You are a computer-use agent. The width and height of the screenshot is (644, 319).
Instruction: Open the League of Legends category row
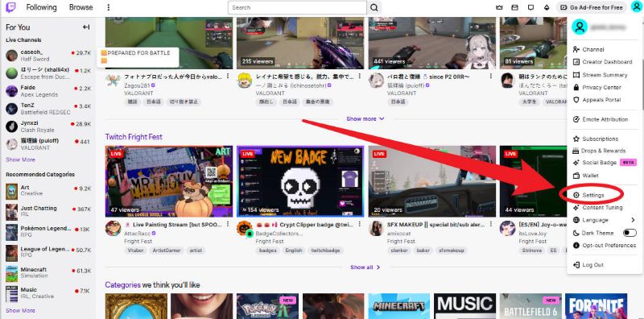(x=48, y=253)
